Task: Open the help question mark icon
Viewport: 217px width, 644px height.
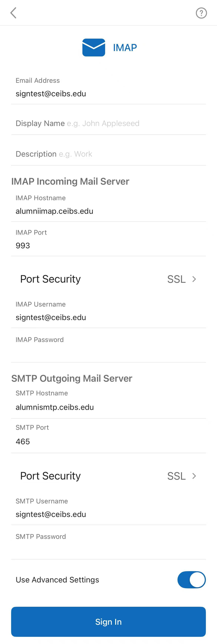Action: coord(201,13)
